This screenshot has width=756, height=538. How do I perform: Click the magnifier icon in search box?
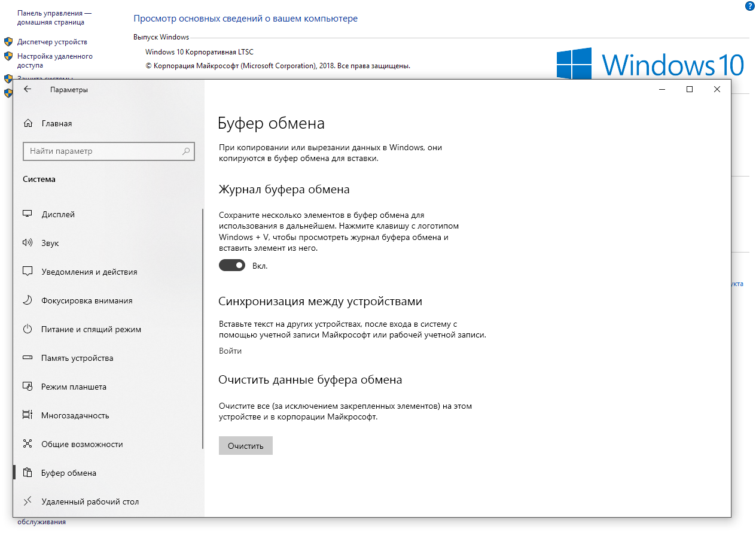tap(186, 151)
